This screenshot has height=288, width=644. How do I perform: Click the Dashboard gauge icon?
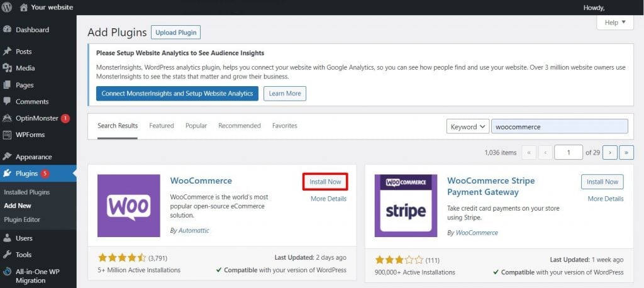click(x=7, y=30)
